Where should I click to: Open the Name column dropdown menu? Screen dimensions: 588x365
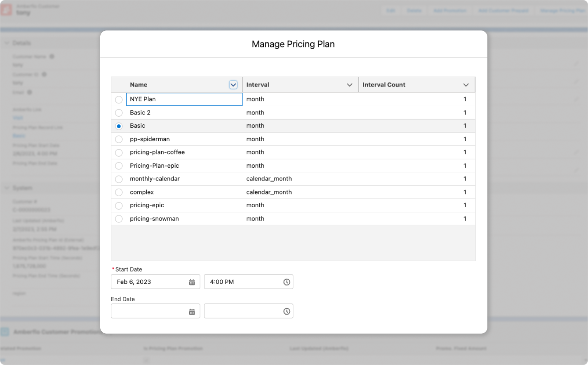233,85
